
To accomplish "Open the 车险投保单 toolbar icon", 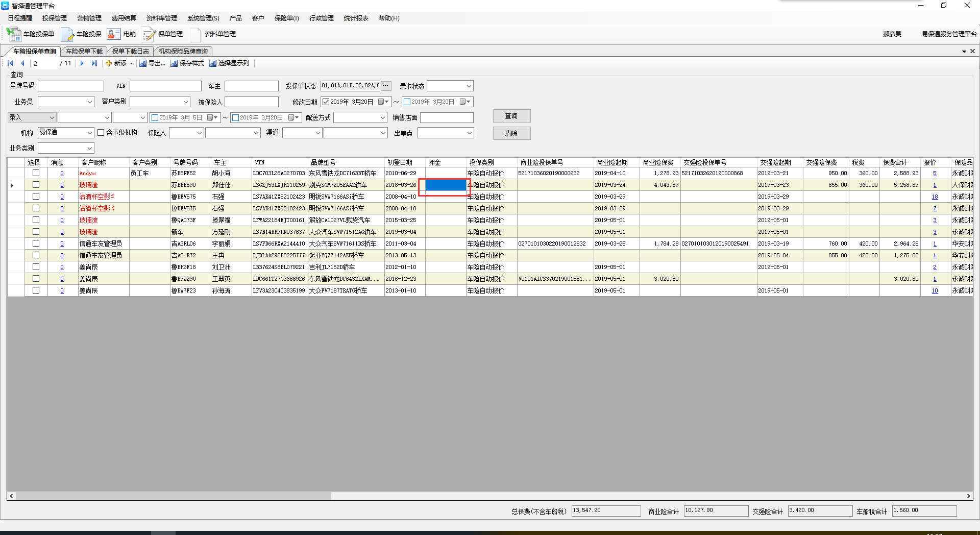I will click(14, 34).
